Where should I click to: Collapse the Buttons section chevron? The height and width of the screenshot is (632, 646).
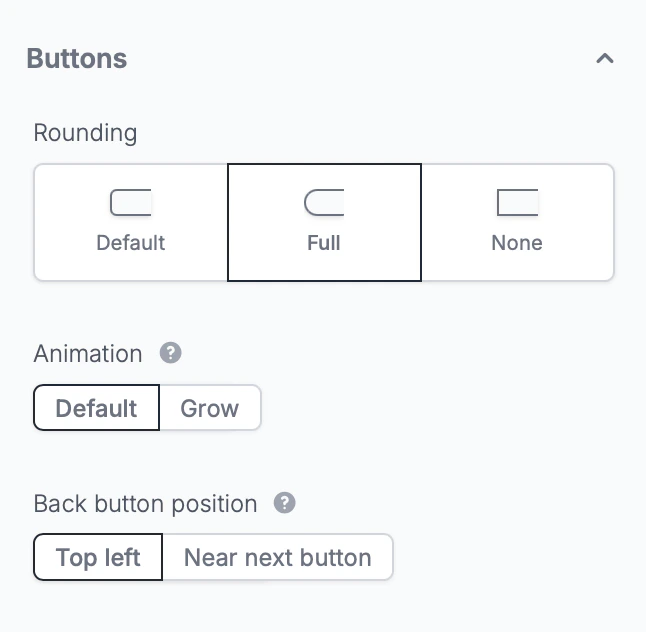[x=604, y=59]
